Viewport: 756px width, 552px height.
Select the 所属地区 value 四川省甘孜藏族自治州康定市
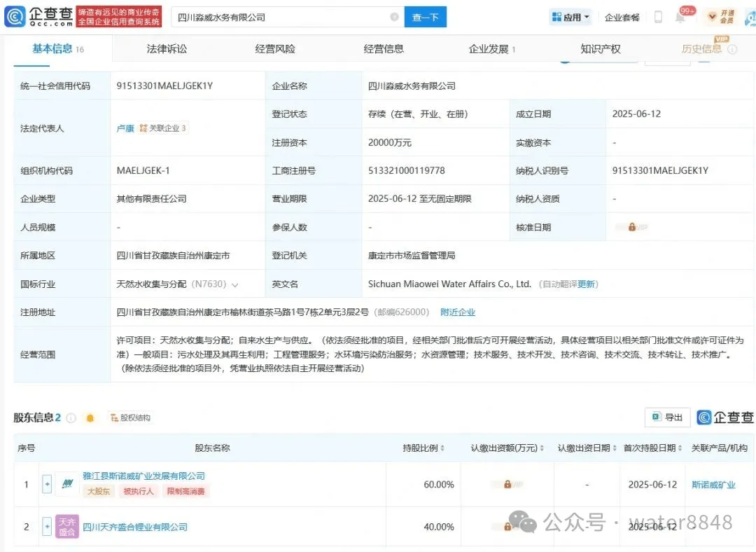pyautogui.click(x=173, y=255)
